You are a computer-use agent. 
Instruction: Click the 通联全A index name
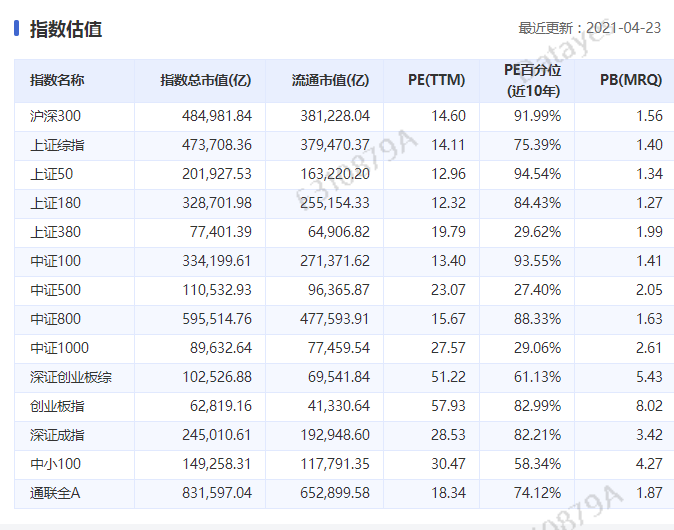(54, 493)
